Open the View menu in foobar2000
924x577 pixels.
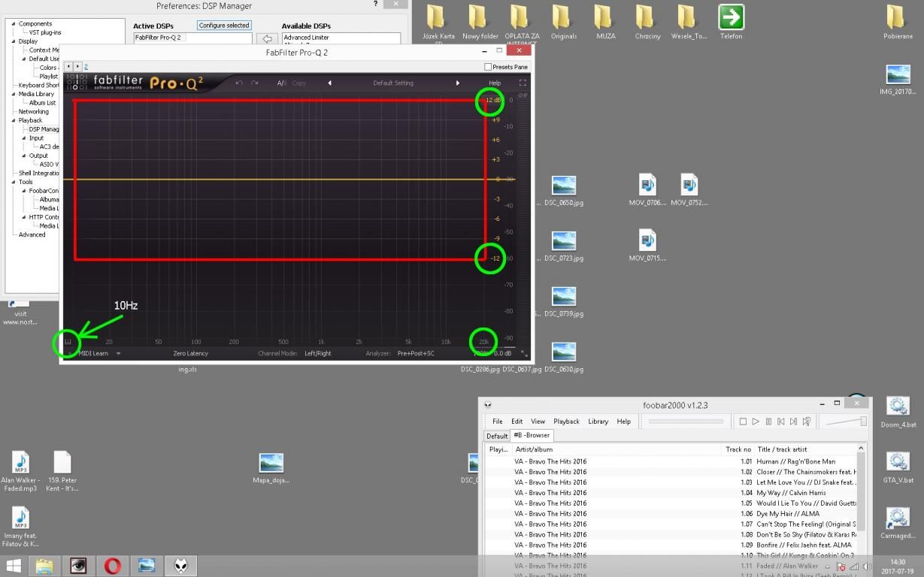tap(538, 421)
